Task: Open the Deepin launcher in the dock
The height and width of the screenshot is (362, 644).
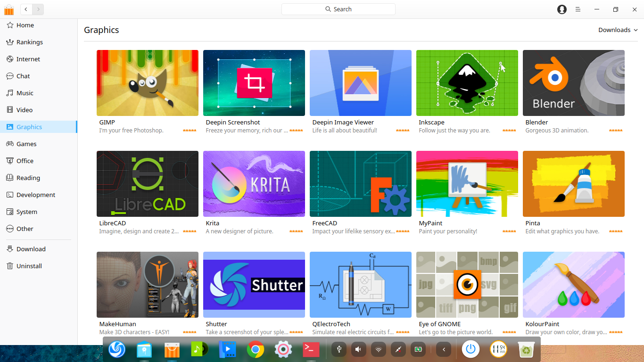Action: pyautogui.click(x=117, y=349)
